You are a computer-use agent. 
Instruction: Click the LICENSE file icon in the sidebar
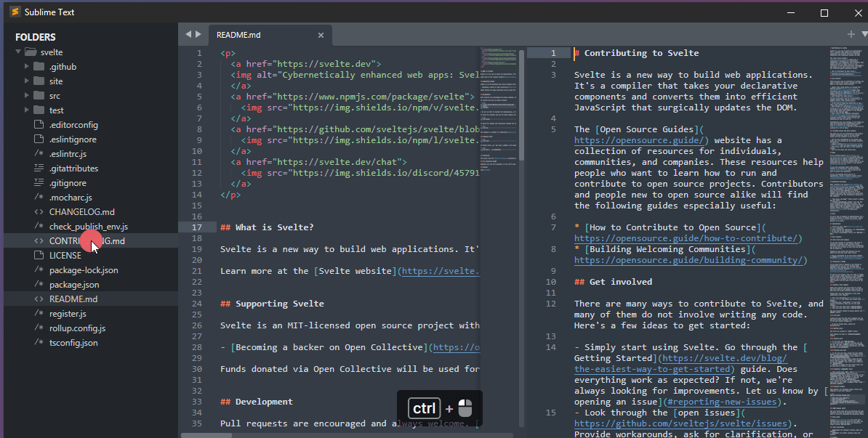click(38, 255)
